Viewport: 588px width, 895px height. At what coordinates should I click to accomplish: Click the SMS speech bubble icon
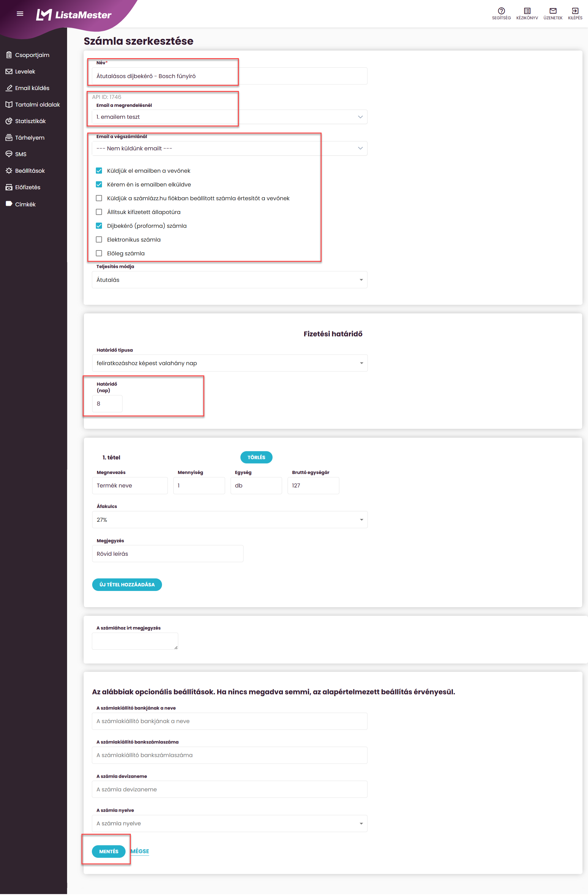(9, 154)
